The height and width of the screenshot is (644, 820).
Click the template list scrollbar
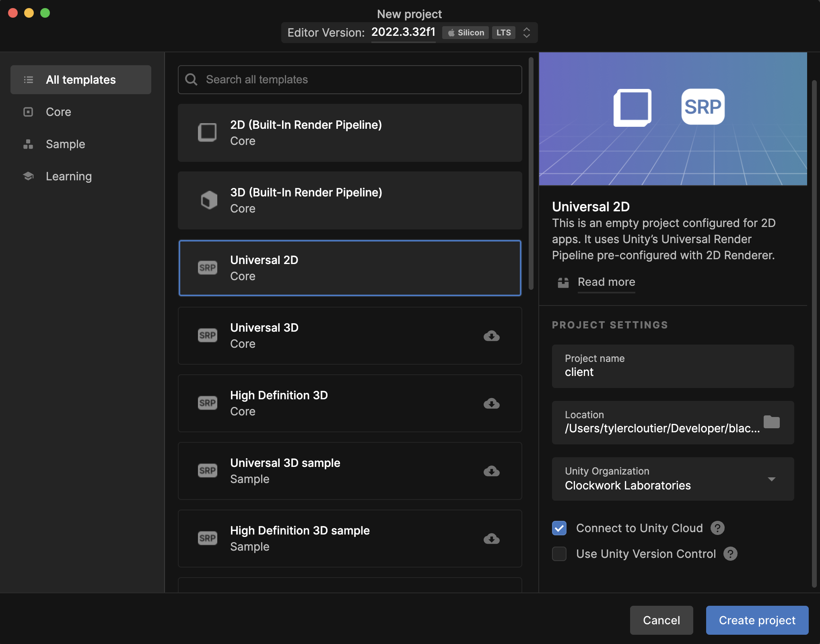coord(531,173)
